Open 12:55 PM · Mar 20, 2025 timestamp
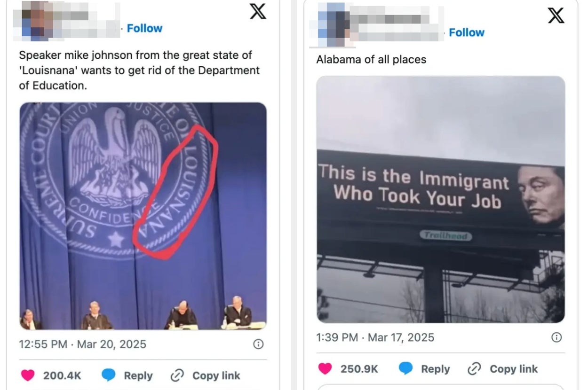 (x=82, y=344)
